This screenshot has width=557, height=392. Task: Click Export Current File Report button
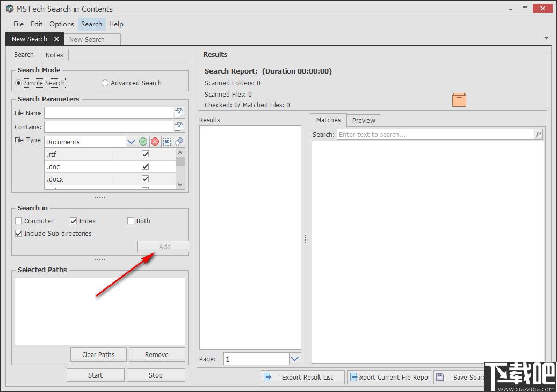click(x=389, y=377)
